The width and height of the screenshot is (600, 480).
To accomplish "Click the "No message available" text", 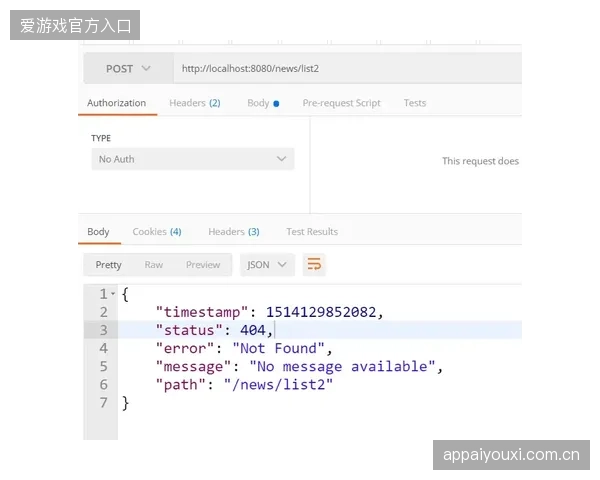I will pos(342,366).
